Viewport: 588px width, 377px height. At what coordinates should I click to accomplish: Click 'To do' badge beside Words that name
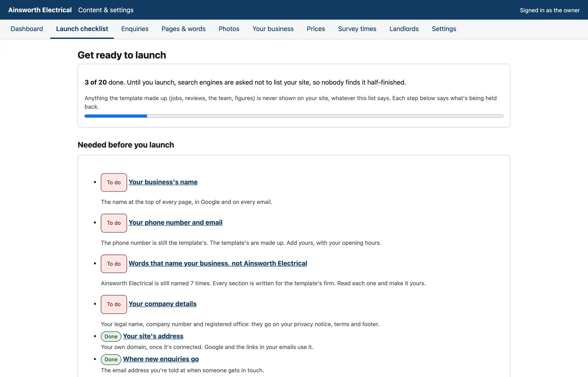[x=114, y=264]
